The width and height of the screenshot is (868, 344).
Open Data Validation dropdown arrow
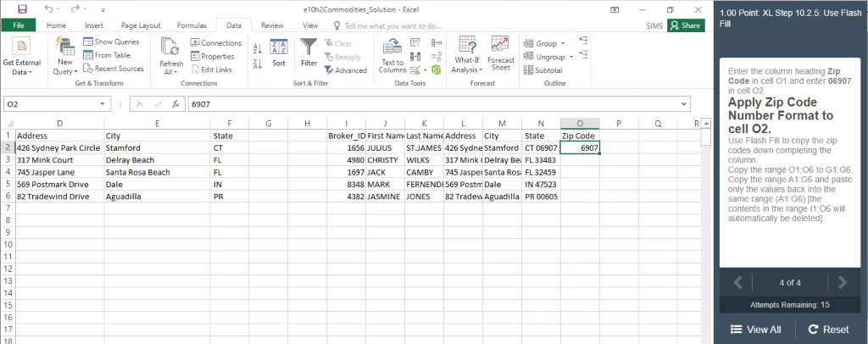[426, 69]
